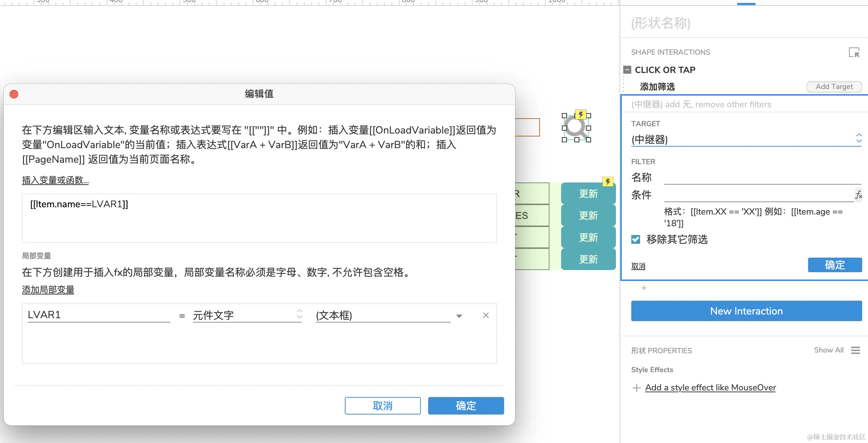Click 插入变量或函数 link
This screenshot has width=868, height=443.
click(x=55, y=180)
